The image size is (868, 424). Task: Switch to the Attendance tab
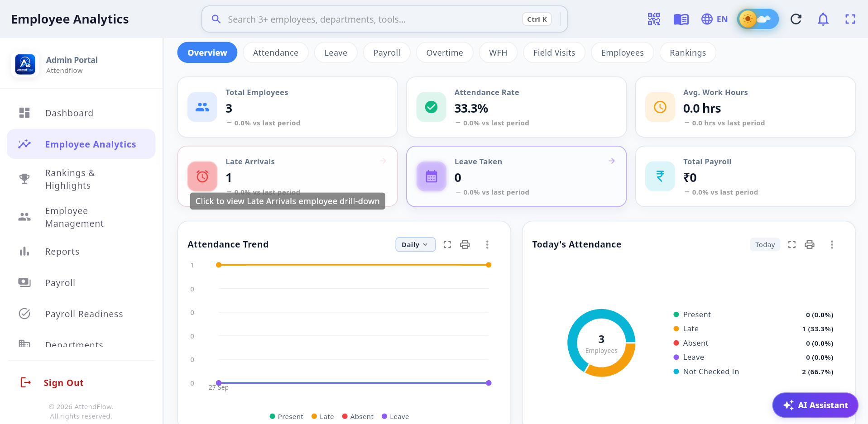coord(276,52)
